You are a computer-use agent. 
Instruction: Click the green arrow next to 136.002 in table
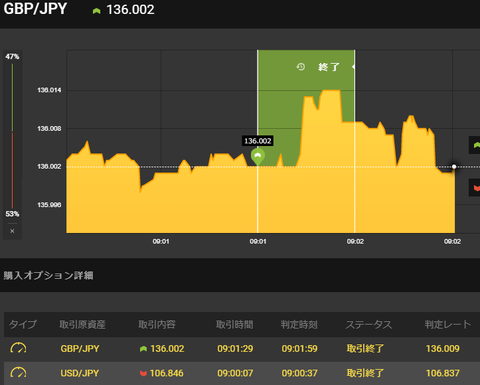click(x=143, y=349)
